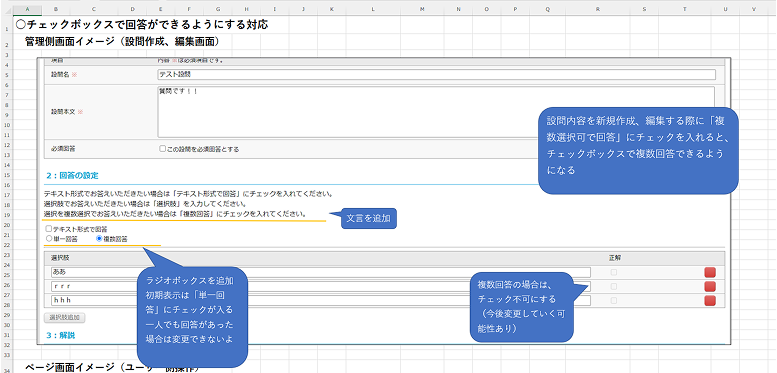
Task: Click the 3：解説 section heading
Action: 60,335
